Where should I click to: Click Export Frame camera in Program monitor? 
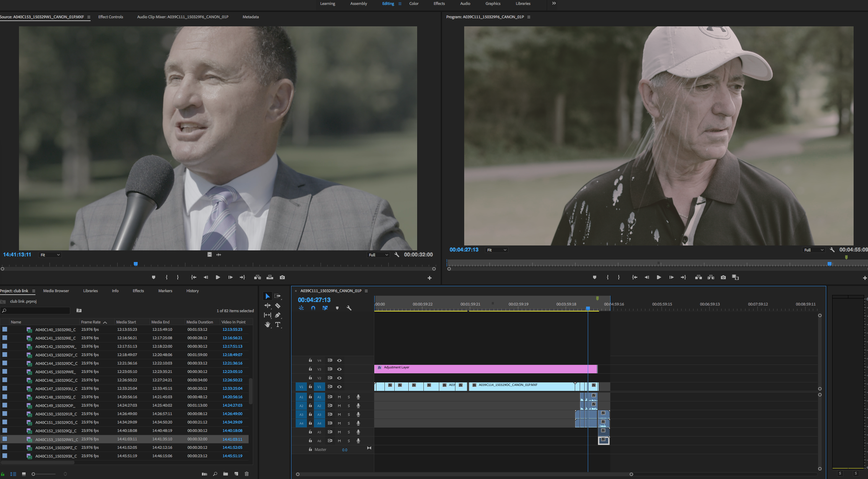click(x=723, y=277)
